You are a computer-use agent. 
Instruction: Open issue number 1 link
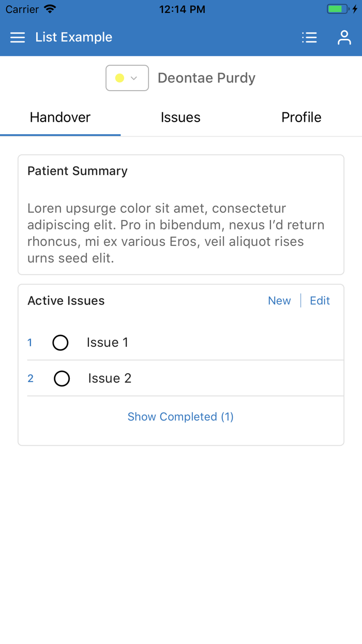click(x=30, y=343)
